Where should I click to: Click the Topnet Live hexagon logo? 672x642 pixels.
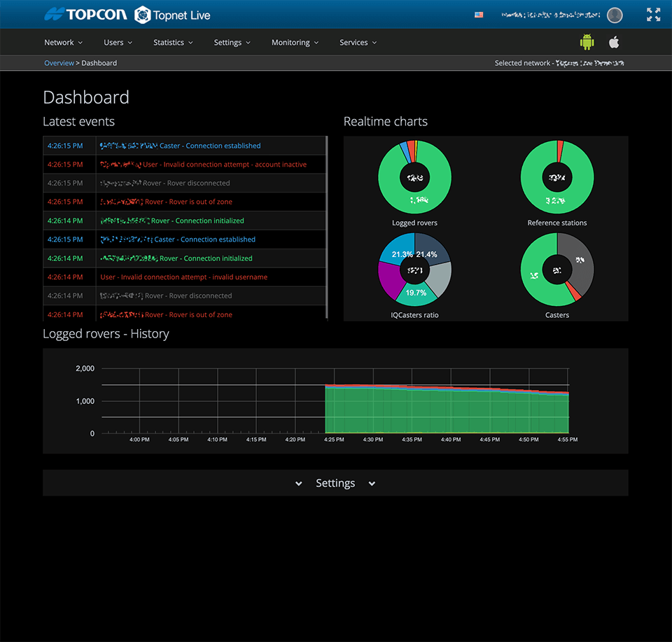pyautogui.click(x=142, y=15)
